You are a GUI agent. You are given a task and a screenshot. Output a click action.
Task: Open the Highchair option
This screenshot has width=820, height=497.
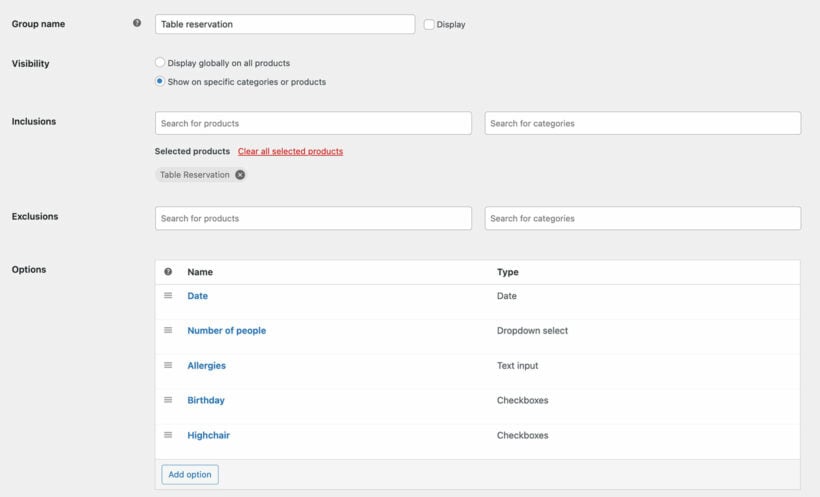point(209,435)
